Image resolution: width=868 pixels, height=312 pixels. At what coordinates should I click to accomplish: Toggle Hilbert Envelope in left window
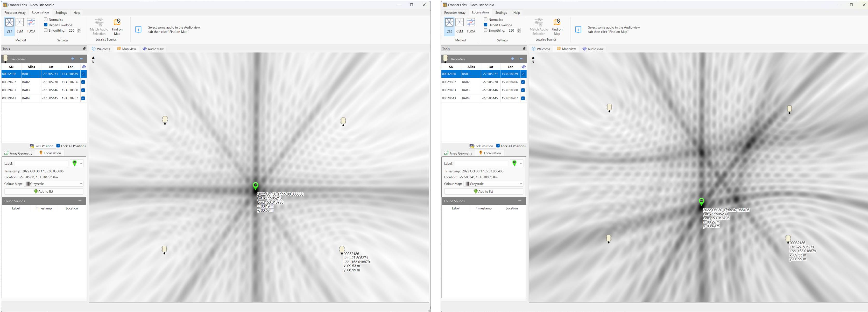pyautogui.click(x=46, y=25)
